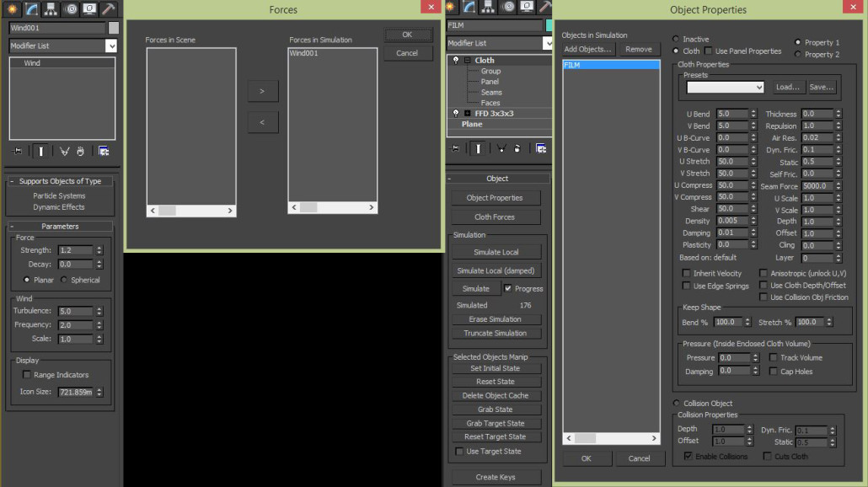Click the Add Objects button
Image resolution: width=868 pixels, height=487 pixels.
587,50
